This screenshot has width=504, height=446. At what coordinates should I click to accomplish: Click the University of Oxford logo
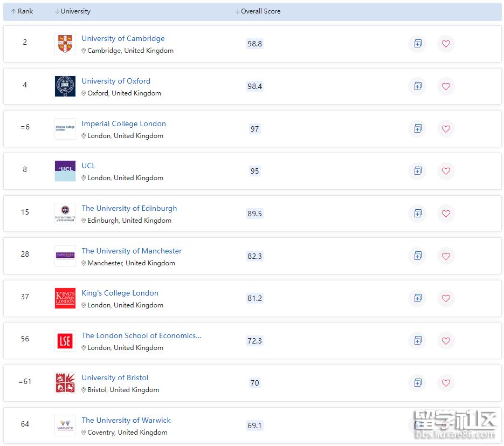click(65, 86)
